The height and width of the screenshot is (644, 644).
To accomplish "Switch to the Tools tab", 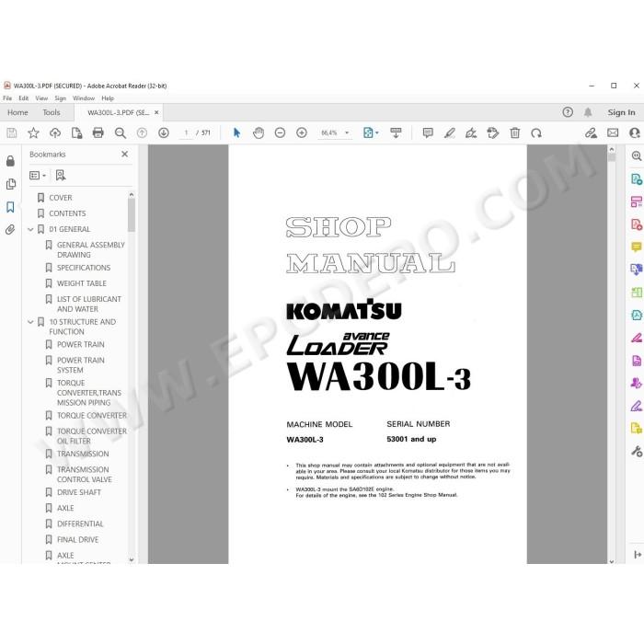I will 52,112.
